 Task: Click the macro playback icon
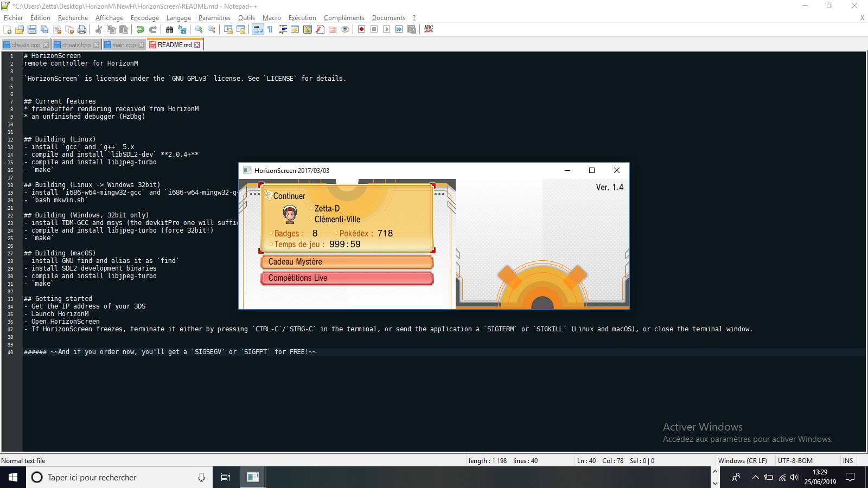click(387, 29)
